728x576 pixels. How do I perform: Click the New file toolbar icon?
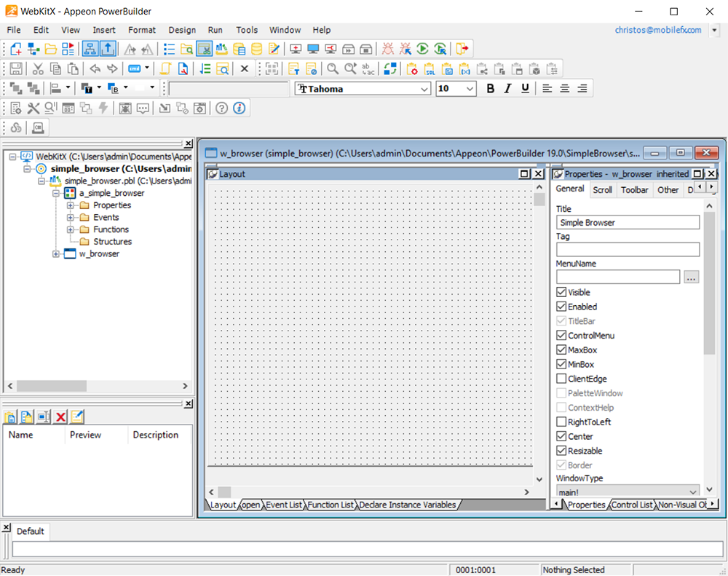[x=16, y=49]
